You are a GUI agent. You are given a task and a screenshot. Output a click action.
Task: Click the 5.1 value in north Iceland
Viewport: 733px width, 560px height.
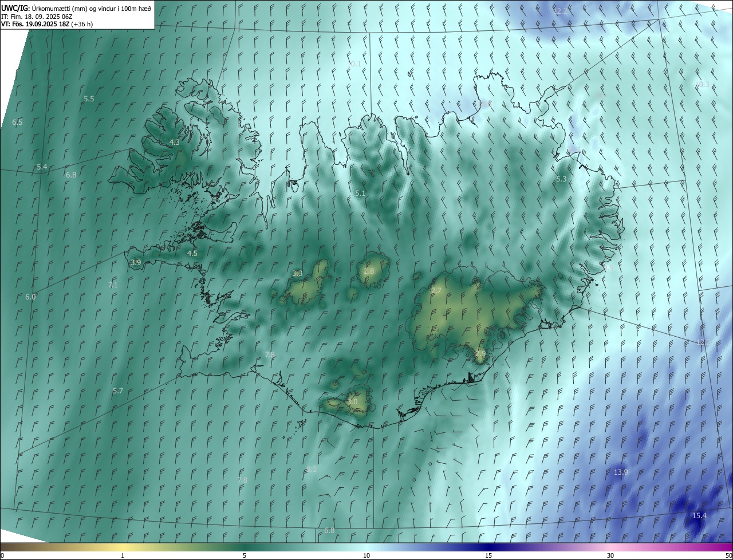click(x=360, y=194)
